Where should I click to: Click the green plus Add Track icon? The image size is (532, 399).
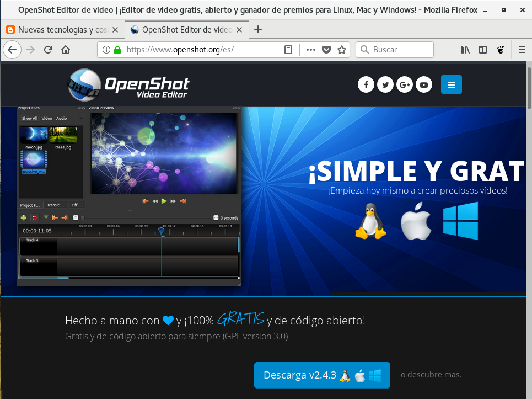click(x=23, y=217)
